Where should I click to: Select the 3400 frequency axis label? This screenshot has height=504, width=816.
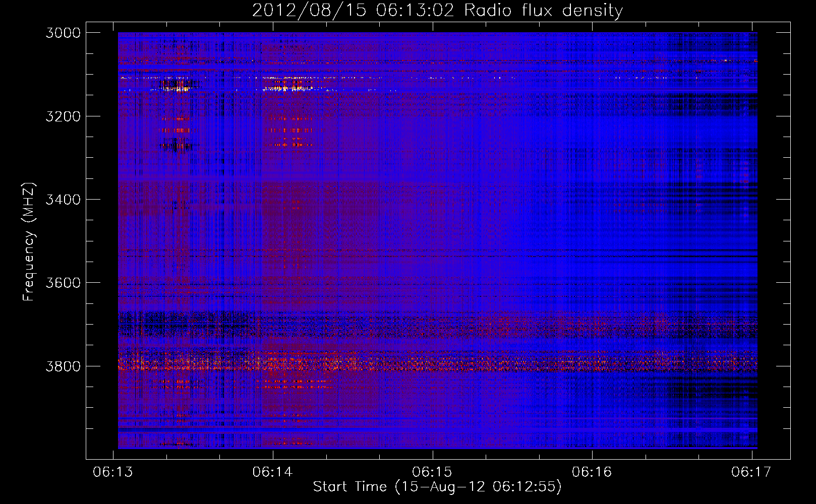(63, 200)
